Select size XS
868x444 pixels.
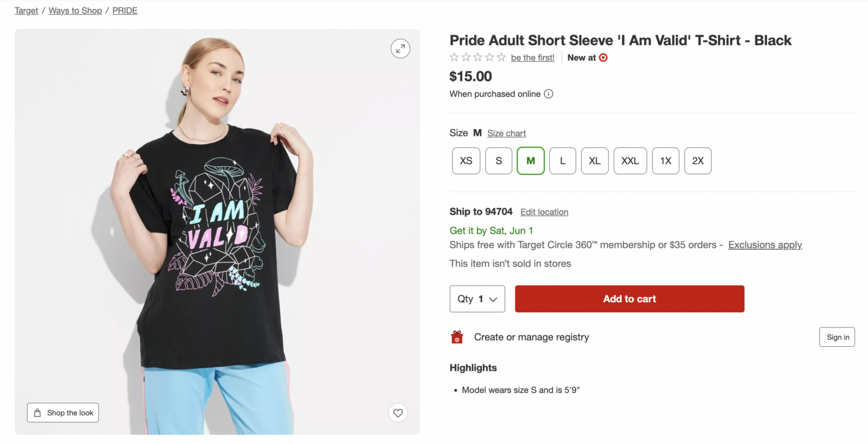[x=466, y=161]
